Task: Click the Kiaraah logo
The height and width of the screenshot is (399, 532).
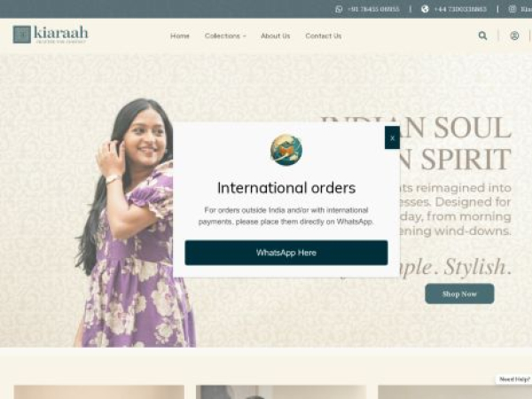Action: tap(51, 35)
